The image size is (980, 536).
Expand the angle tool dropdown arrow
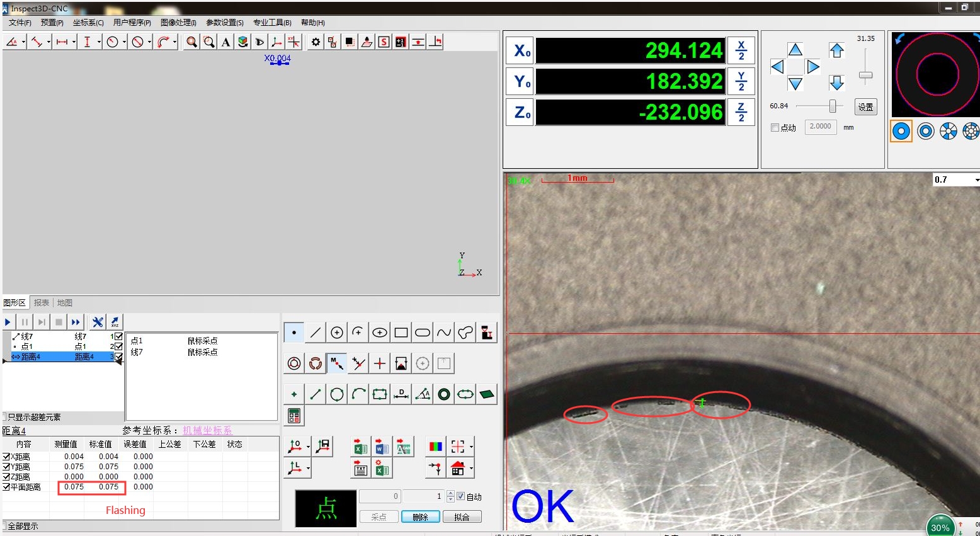tap(23, 42)
